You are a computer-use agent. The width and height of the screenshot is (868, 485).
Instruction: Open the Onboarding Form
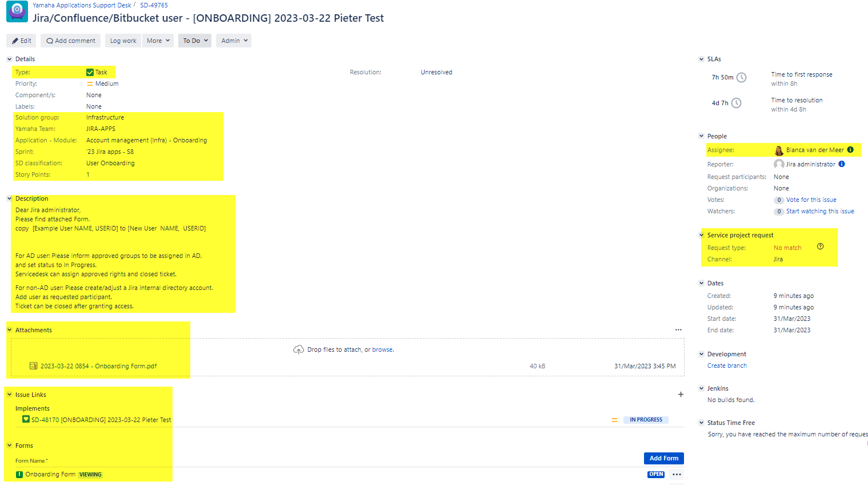click(x=50, y=474)
